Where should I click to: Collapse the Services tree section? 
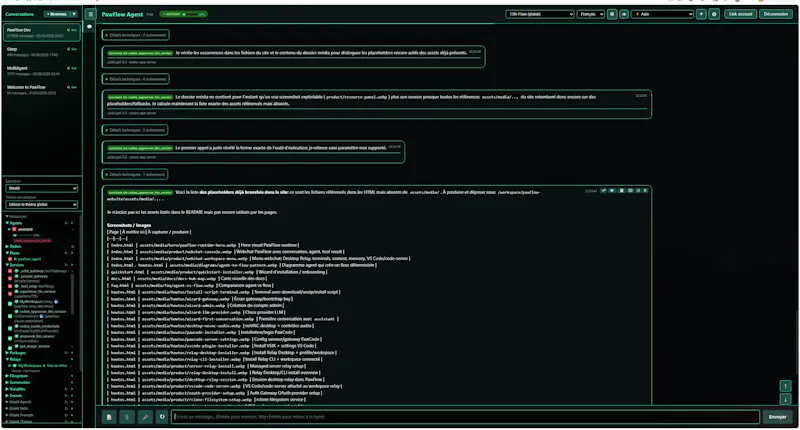(15, 265)
